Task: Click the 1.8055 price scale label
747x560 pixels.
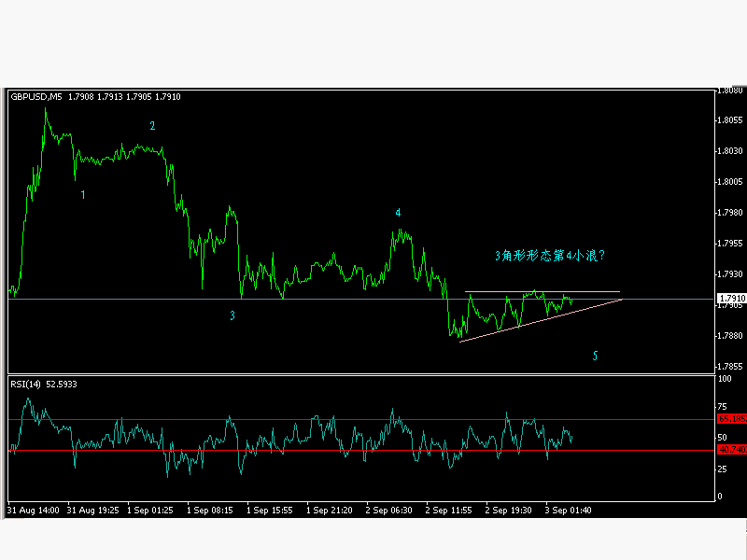Action: pos(730,120)
